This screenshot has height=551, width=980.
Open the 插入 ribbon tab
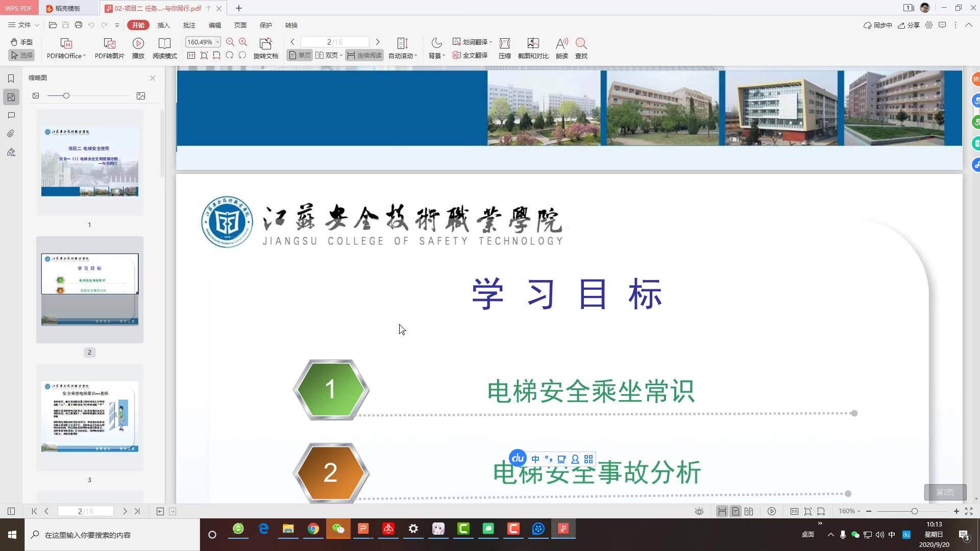(163, 25)
